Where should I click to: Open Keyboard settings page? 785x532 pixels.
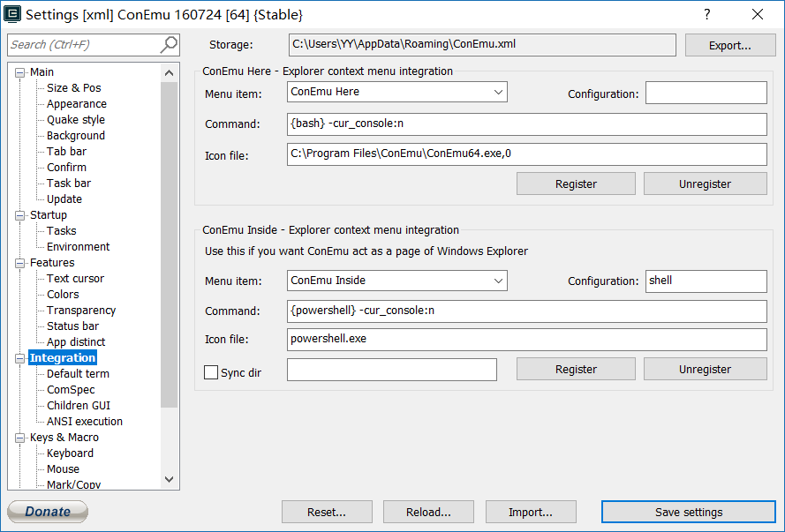pos(70,453)
